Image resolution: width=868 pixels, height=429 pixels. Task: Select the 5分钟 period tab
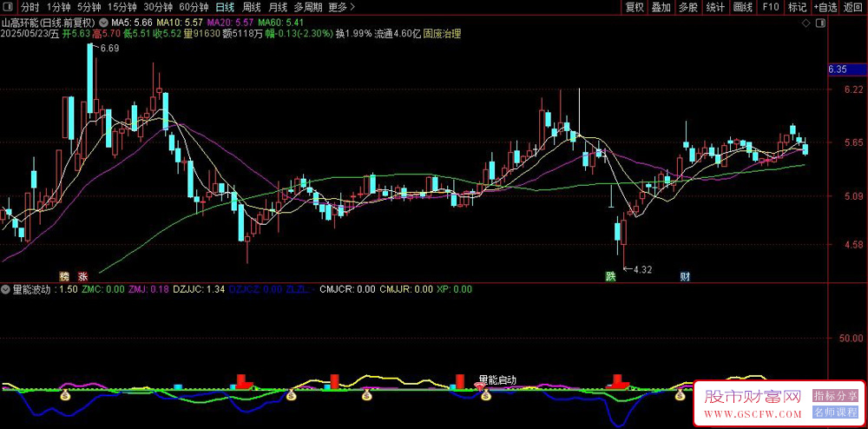[x=89, y=7]
